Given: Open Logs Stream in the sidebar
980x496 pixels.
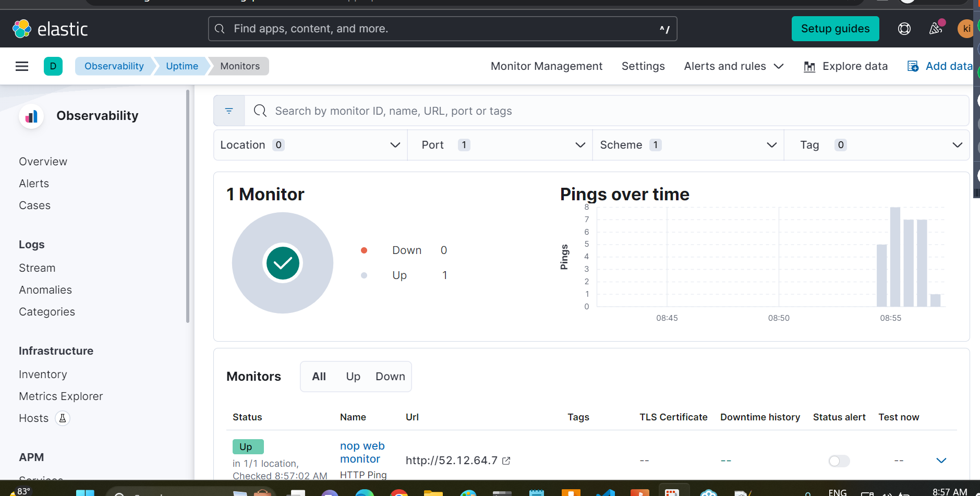Looking at the screenshot, I should [x=37, y=268].
